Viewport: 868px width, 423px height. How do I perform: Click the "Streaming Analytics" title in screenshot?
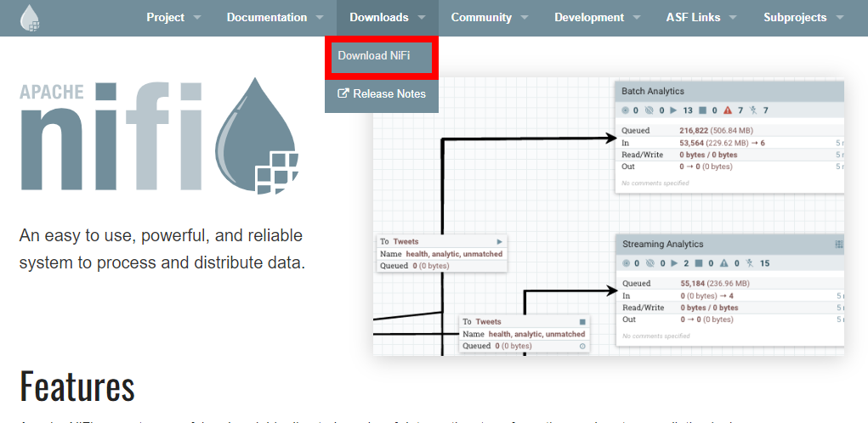tap(662, 244)
